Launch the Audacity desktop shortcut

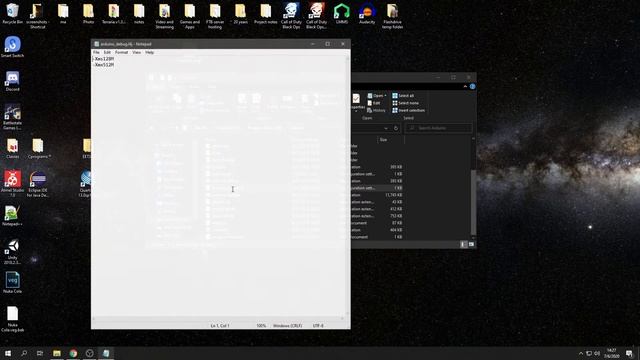click(x=367, y=14)
